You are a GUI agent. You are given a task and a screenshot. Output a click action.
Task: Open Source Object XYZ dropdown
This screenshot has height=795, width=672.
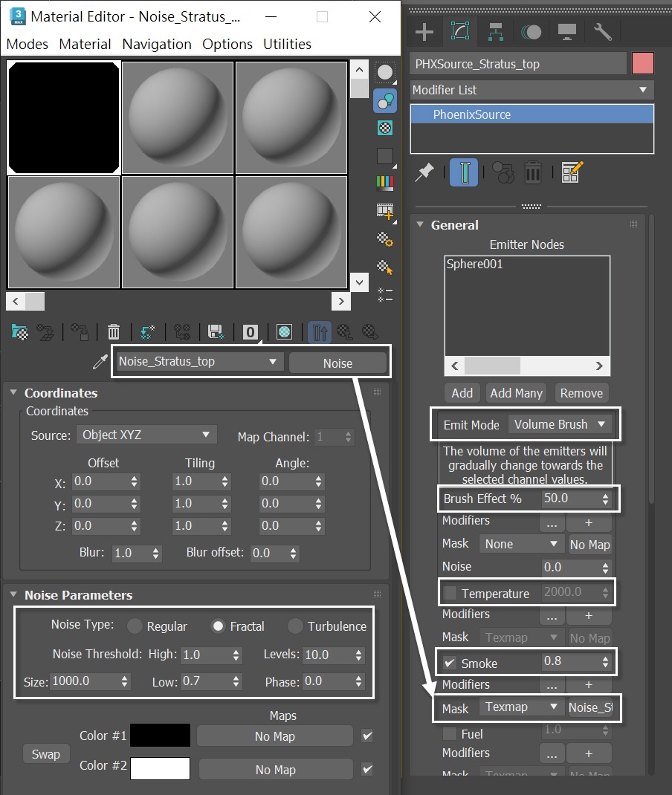click(x=146, y=435)
